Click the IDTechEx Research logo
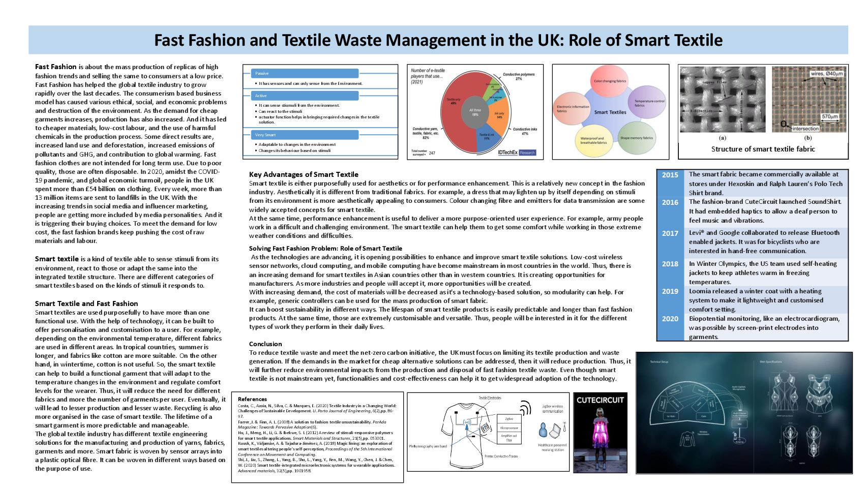This screenshot has width=868, height=488. click(x=517, y=152)
